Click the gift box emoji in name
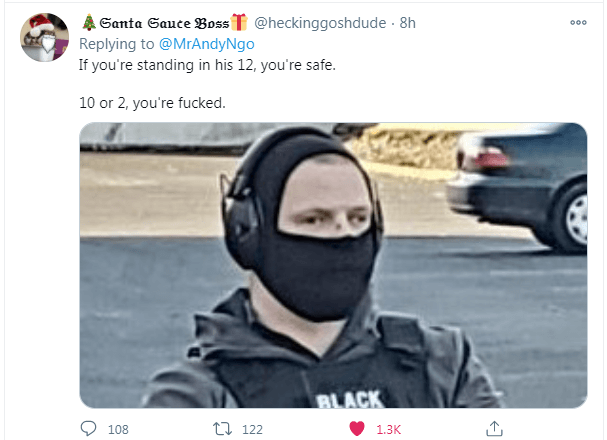This screenshot has height=440, width=607. point(239,22)
